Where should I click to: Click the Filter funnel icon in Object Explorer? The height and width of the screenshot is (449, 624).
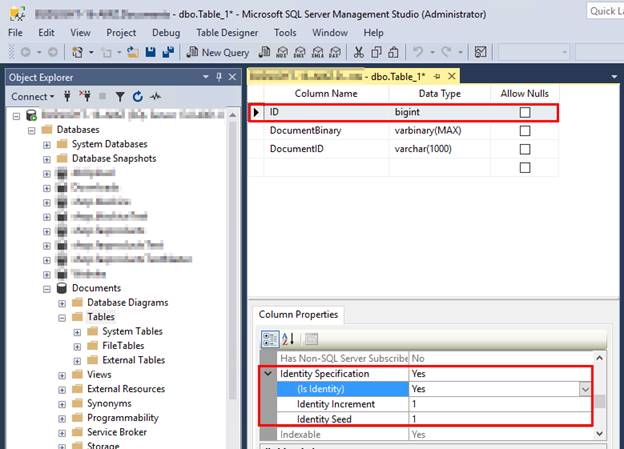coord(120,96)
